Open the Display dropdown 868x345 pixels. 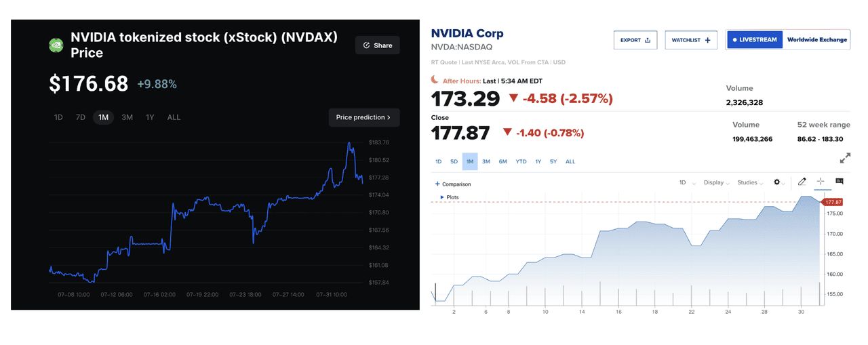click(x=716, y=182)
